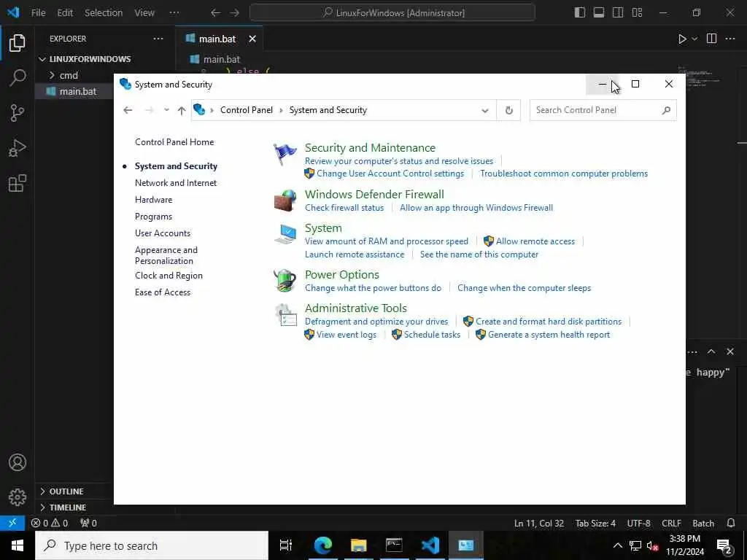Open the VS Code Search view icon
Image resolution: width=747 pixels, height=560 pixels.
click(x=18, y=77)
